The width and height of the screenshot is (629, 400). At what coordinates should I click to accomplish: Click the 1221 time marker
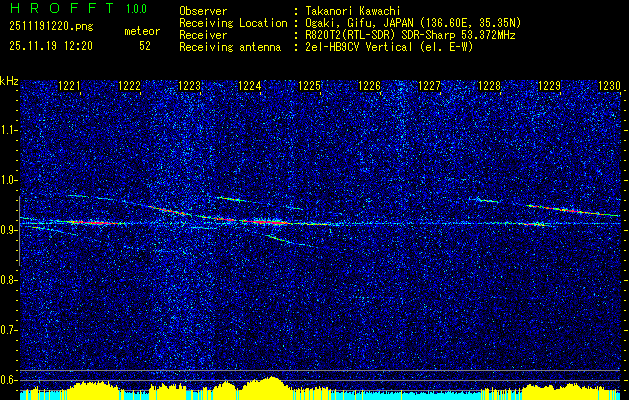pos(69,86)
